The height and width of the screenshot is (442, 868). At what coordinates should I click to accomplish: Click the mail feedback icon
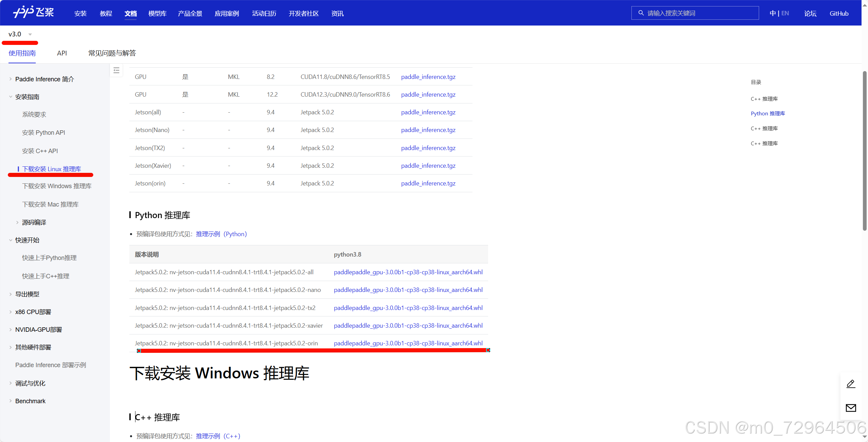point(851,408)
